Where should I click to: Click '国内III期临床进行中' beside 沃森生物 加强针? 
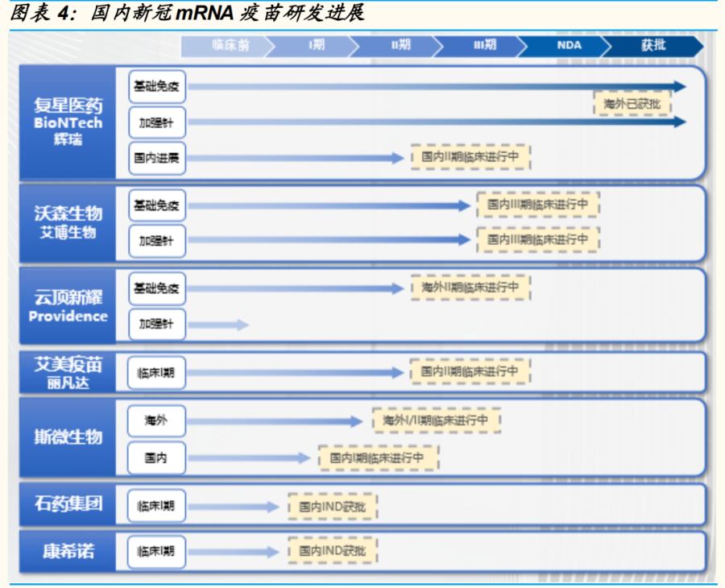[538, 239]
